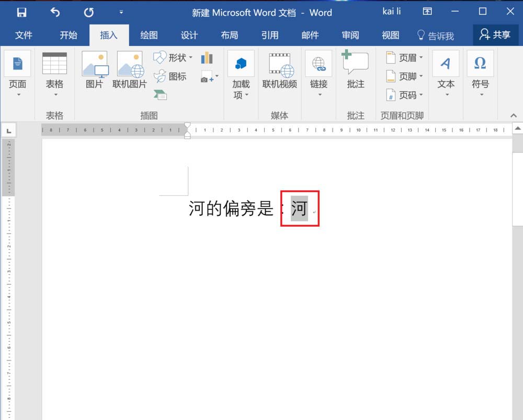523x420 pixels.
Task: Select the 插入 (Insert) tab
Action: coord(109,35)
